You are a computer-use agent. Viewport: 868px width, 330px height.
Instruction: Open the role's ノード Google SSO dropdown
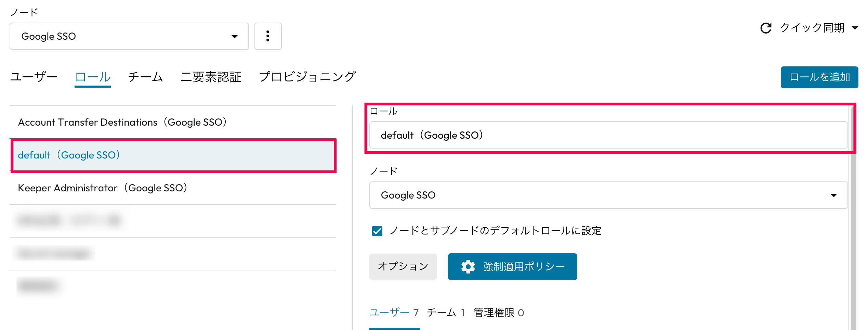608,195
